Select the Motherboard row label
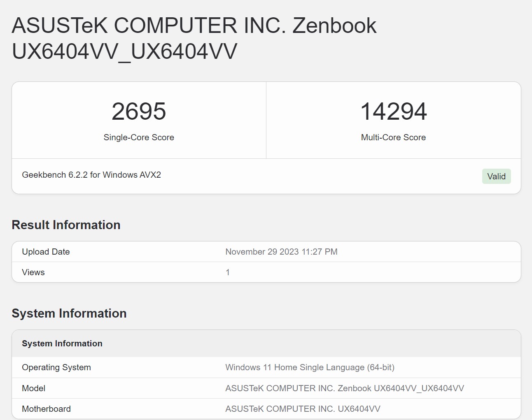The height and width of the screenshot is (420, 532). point(46,409)
